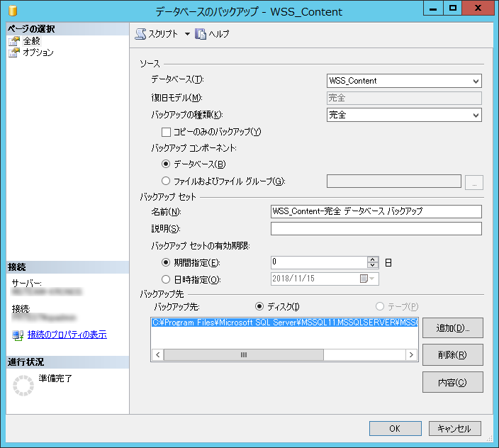Click the ヘルプ toolbar label

(x=219, y=34)
